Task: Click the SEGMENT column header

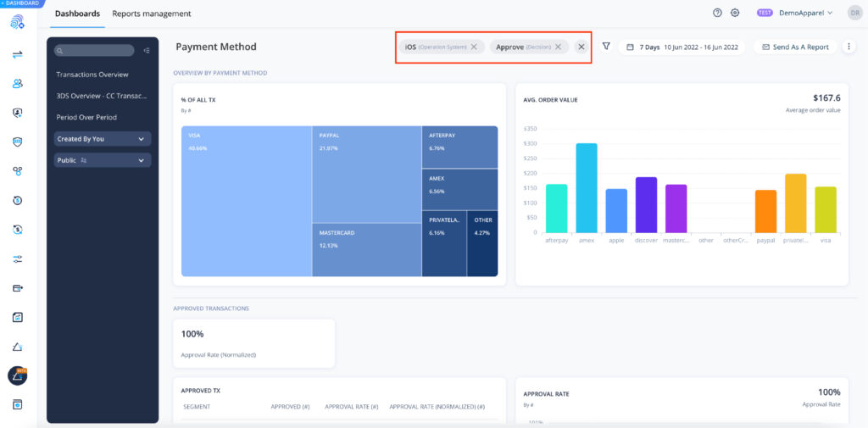Action: coord(197,407)
